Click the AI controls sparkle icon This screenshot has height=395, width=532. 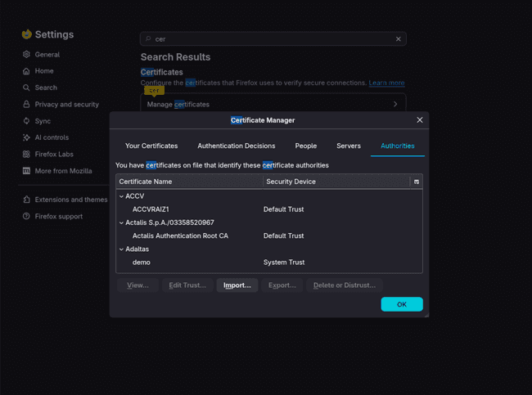tap(26, 137)
